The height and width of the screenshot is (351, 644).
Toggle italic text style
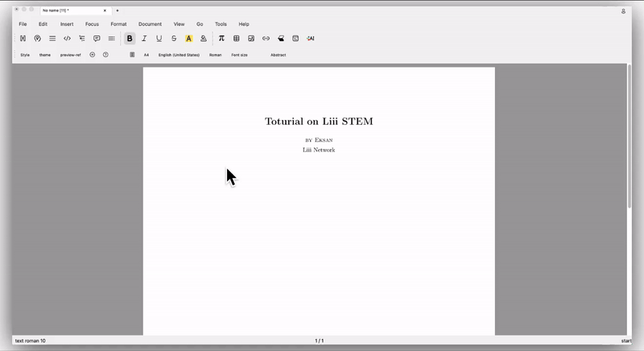pos(144,38)
